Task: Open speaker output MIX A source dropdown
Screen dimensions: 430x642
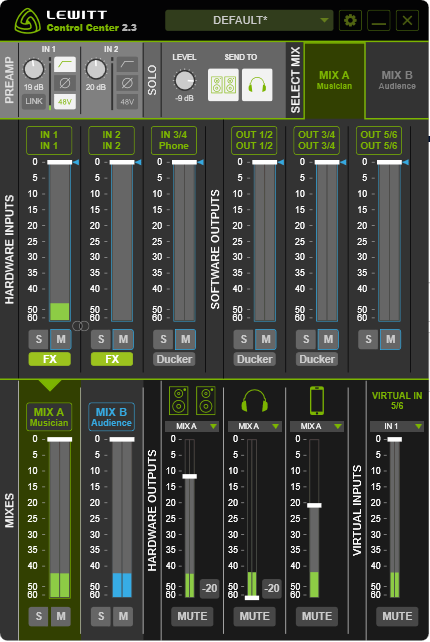Action: [x=192, y=426]
